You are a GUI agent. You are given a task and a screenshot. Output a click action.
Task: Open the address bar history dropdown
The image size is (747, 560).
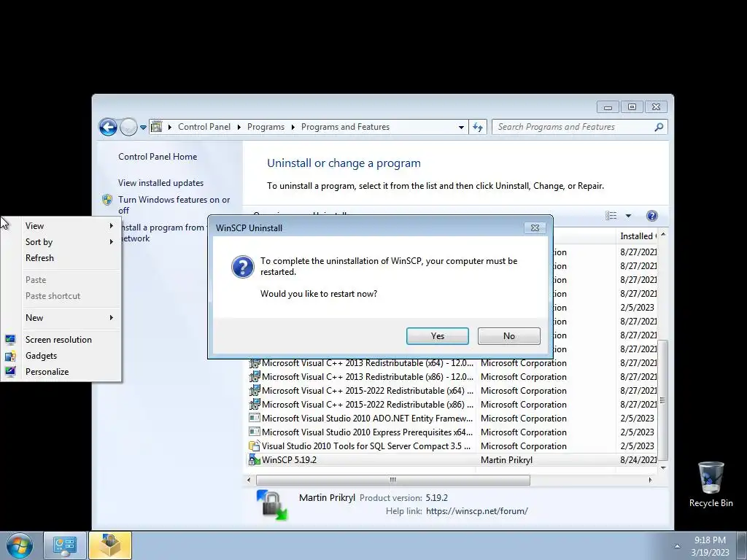pos(461,127)
